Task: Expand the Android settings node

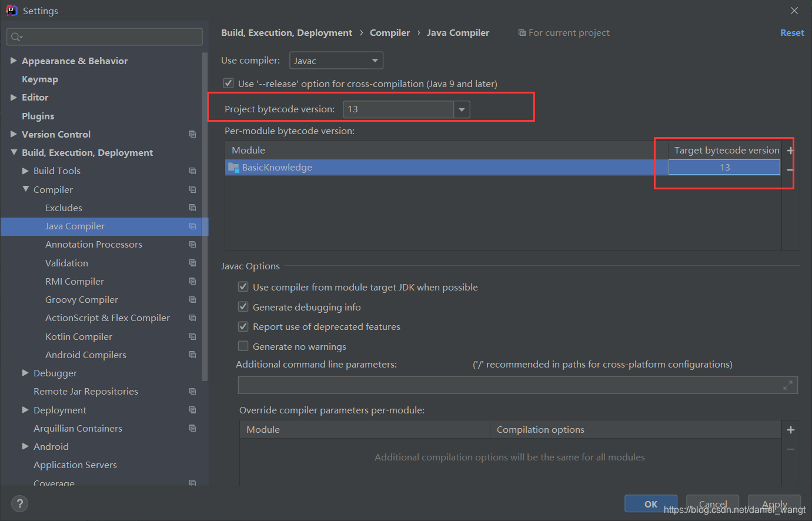Action: [25, 446]
